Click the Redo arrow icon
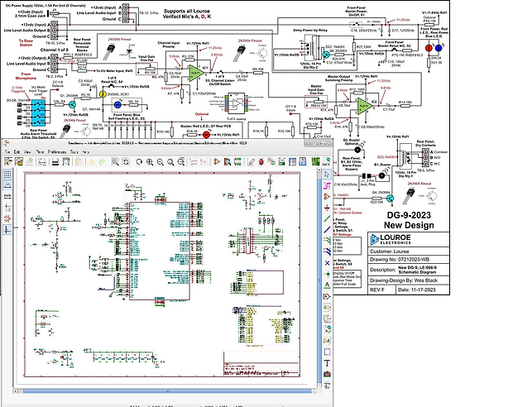 coord(102,161)
